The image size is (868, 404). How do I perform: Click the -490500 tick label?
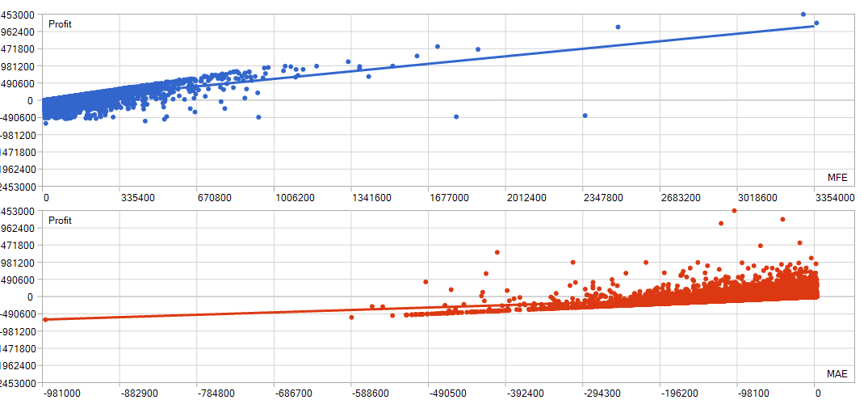(448, 393)
